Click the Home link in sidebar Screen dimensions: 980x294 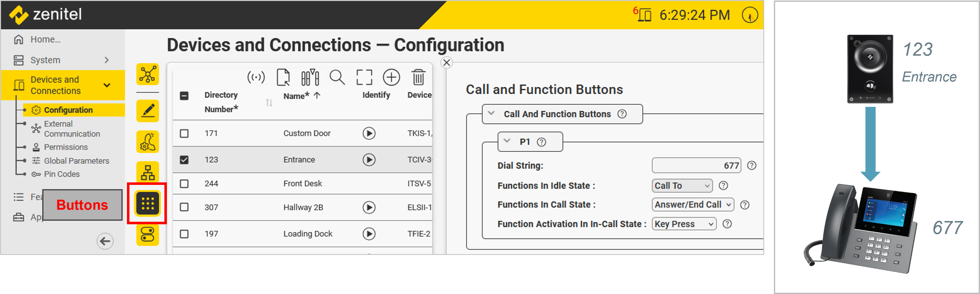[45, 39]
